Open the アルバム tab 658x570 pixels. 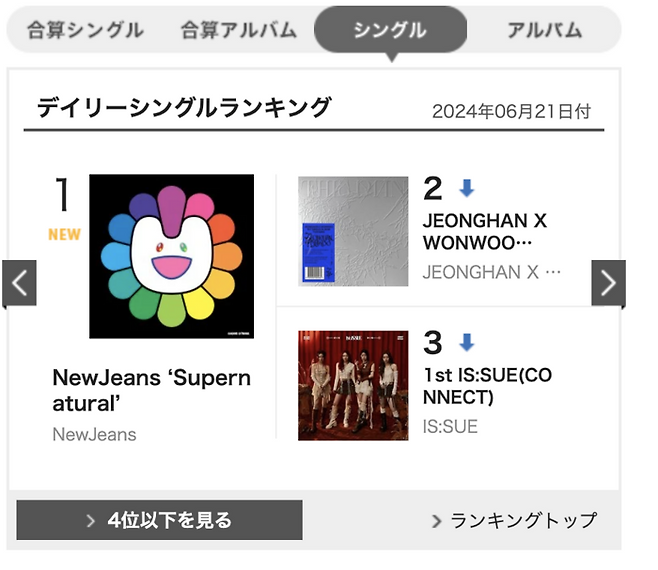544,30
